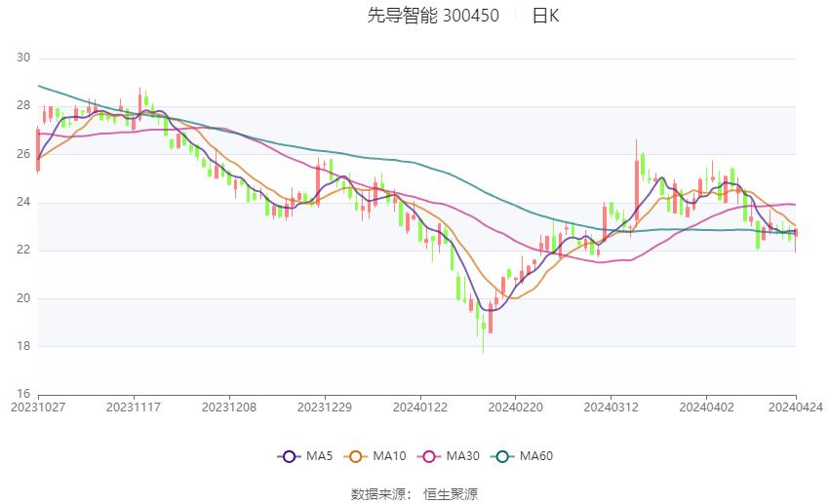Select the 20231229 date on the axis
The image size is (829, 504).
(x=325, y=407)
